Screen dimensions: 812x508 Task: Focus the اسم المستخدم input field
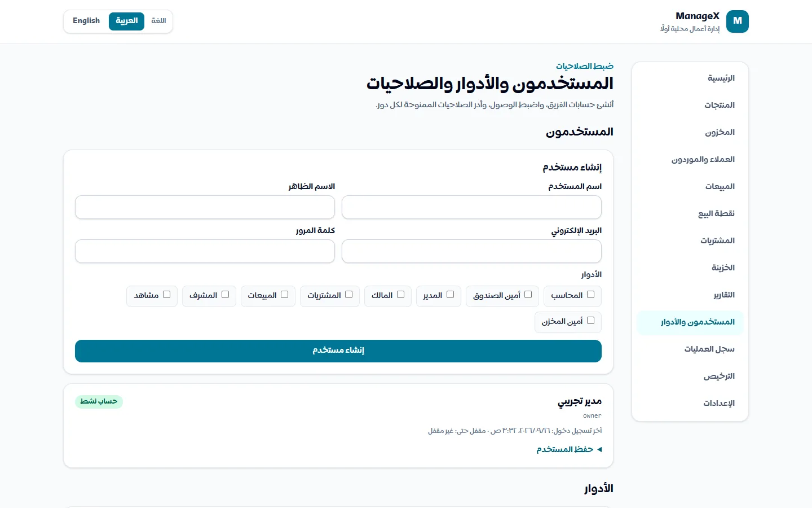point(471,207)
